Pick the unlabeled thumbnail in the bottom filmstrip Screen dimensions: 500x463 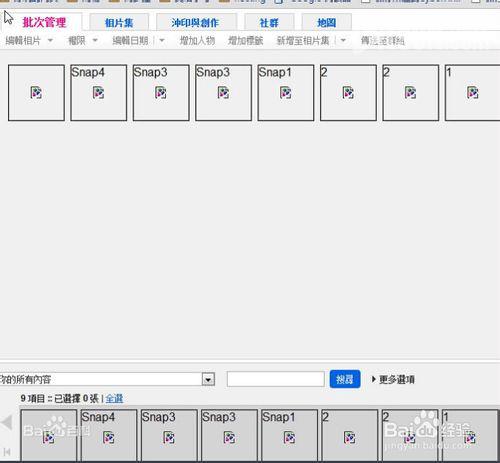click(x=49, y=435)
